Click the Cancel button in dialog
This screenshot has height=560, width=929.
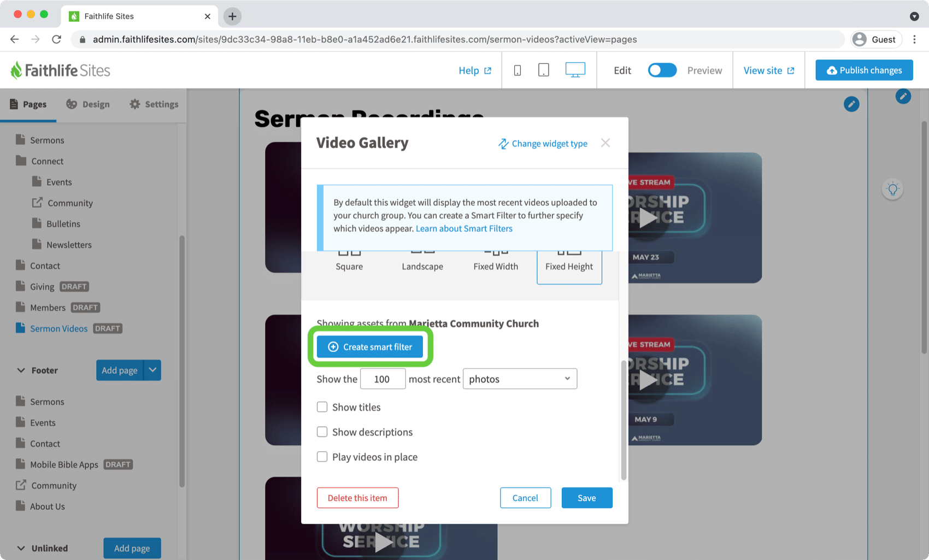(525, 498)
